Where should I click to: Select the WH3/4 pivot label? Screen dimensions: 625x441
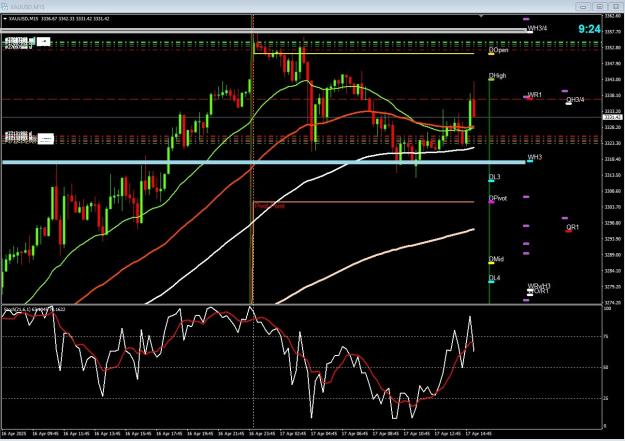click(537, 28)
